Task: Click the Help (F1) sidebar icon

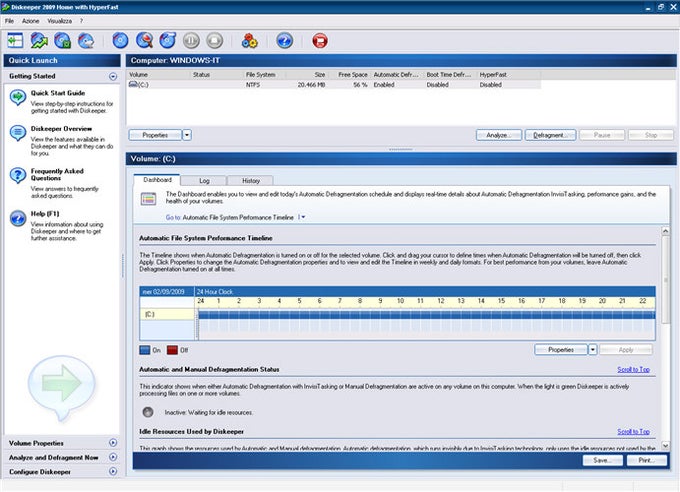Action: coord(18,218)
